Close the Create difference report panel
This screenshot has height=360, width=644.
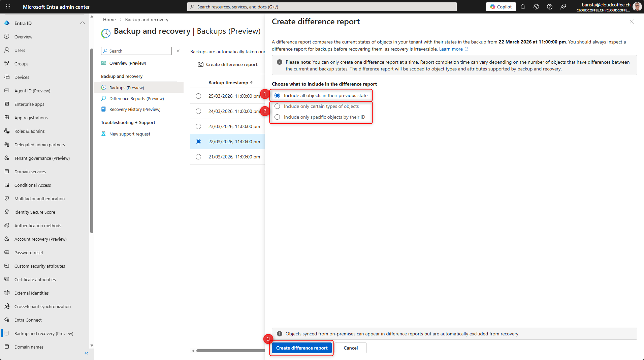tap(632, 22)
